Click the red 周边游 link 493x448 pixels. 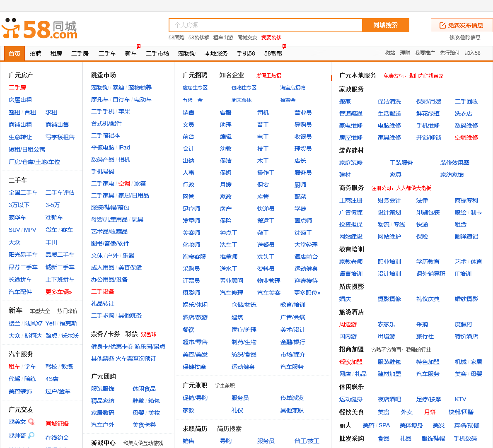[348, 324]
